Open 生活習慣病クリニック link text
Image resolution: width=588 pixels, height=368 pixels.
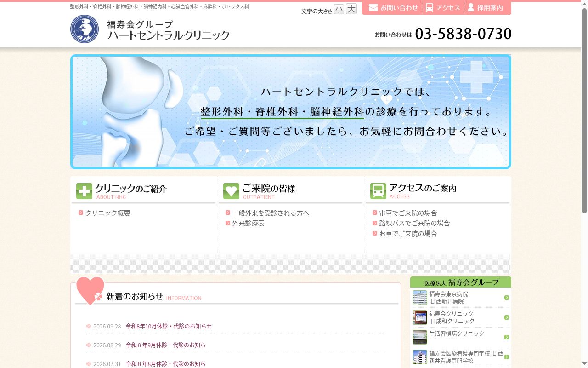click(457, 333)
